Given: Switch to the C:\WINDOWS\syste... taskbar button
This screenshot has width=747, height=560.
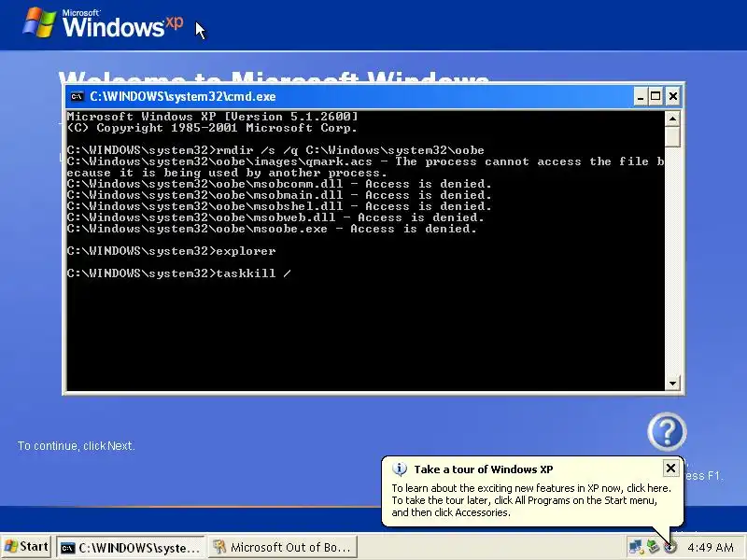Looking at the screenshot, I should [x=131, y=548].
